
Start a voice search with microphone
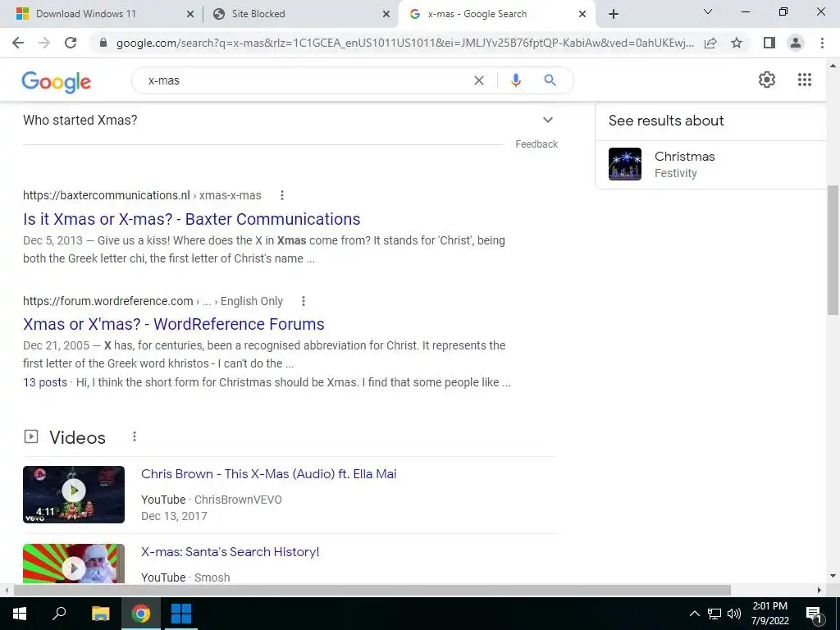point(515,80)
